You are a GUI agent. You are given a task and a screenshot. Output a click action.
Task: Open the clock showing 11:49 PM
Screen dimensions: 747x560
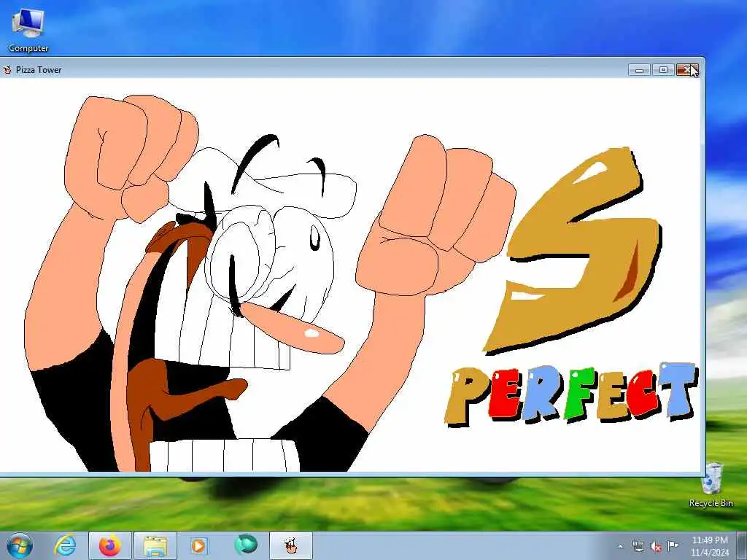coord(710,546)
